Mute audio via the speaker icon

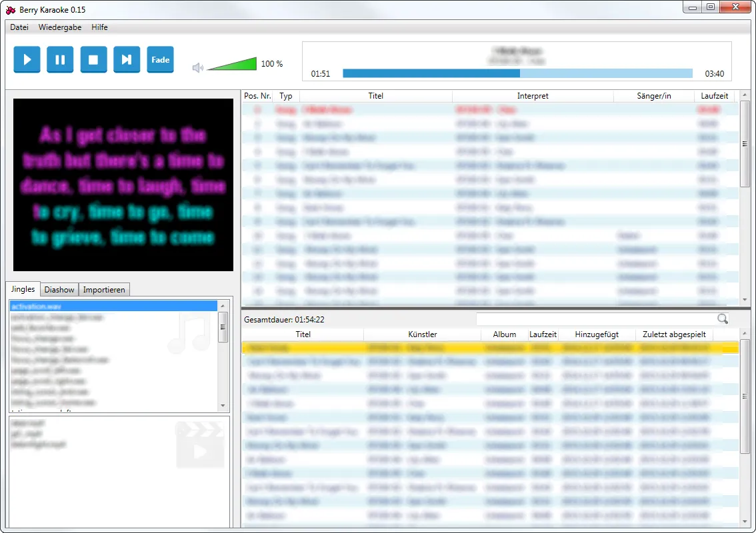click(198, 67)
